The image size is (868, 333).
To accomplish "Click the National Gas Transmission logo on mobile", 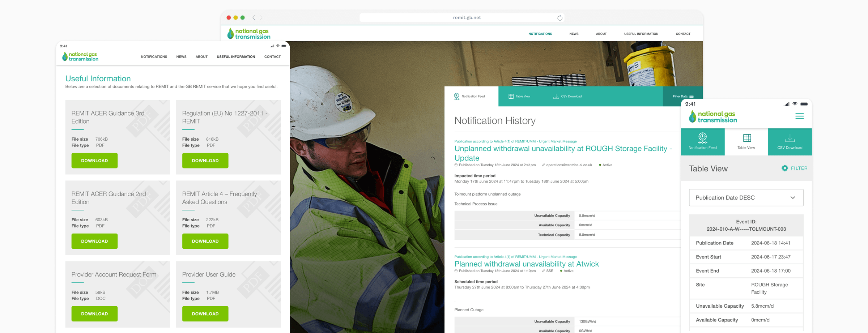I will pos(712,116).
